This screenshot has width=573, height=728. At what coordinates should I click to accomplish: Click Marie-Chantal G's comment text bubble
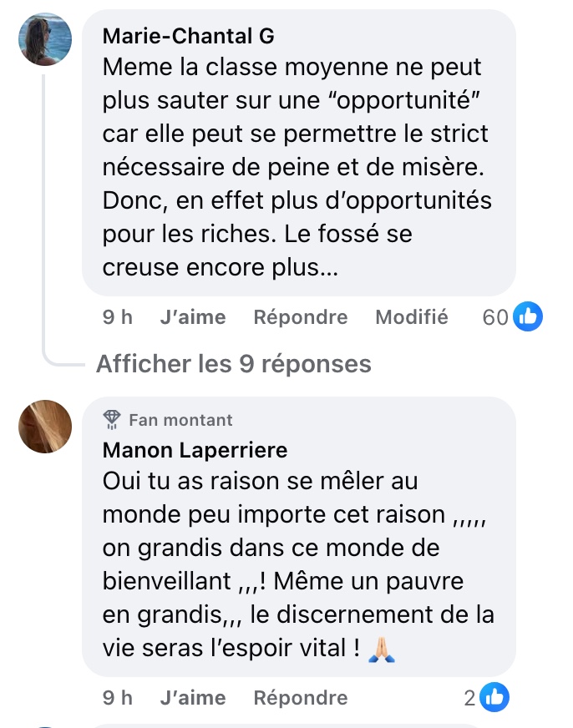pos(298,167)
